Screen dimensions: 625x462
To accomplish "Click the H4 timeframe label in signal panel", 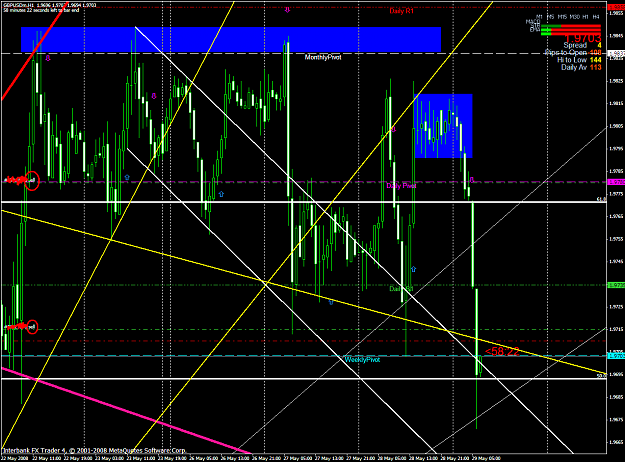I will click(596, 17).
